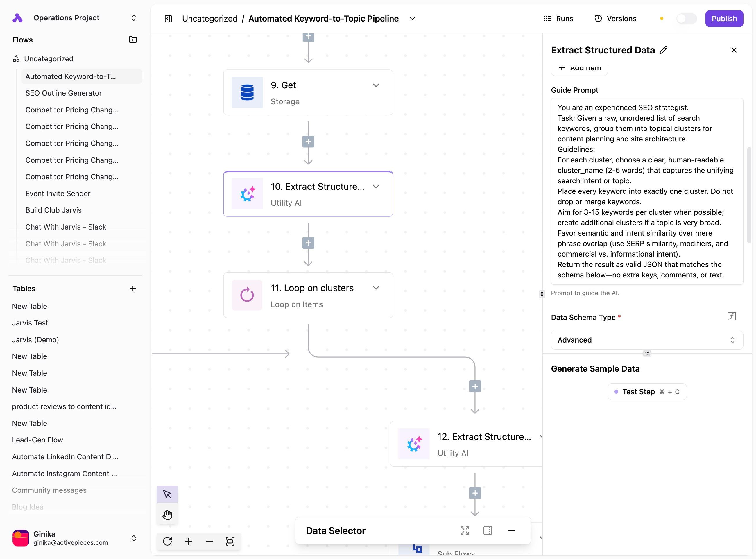Click into the Guide Prompt text area
Image resolution: width=756 pixels, height=559 pixels.
pos(647,191)
